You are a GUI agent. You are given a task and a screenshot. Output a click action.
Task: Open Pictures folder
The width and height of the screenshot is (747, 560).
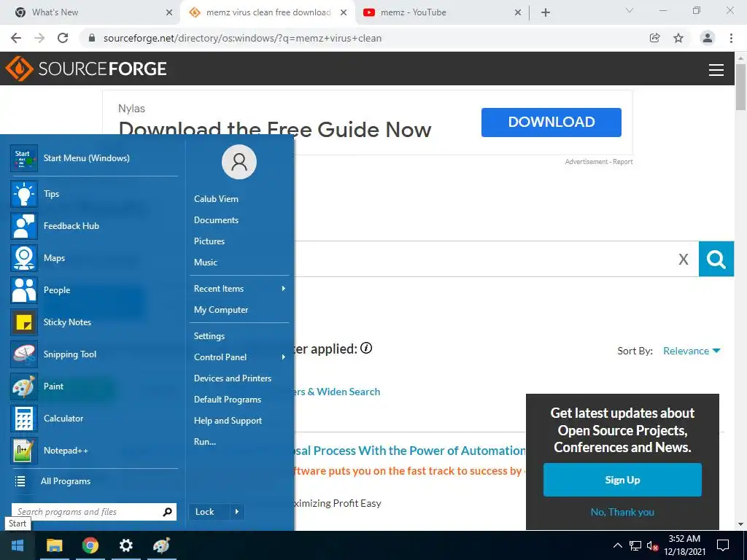(x=209, y=241)
